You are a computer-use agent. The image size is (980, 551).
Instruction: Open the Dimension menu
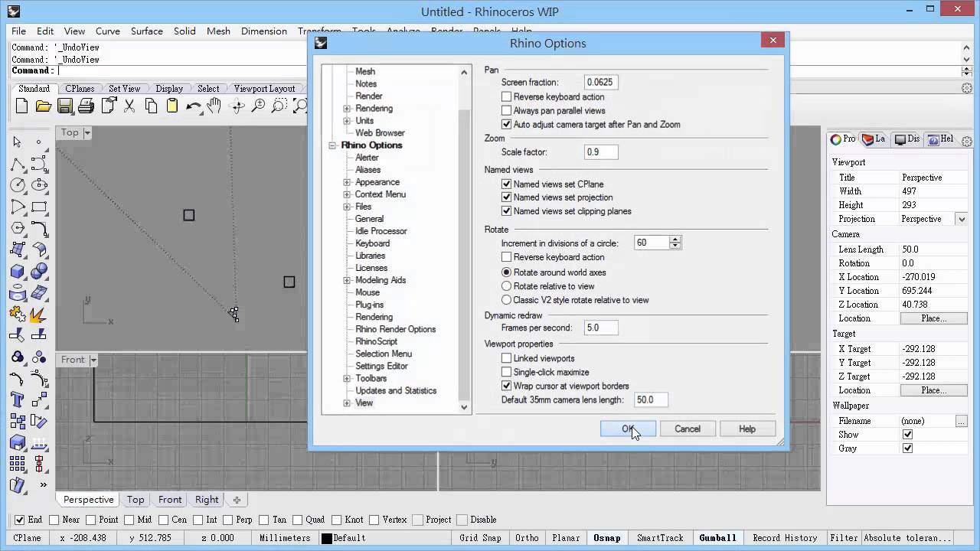pos(264,31)
